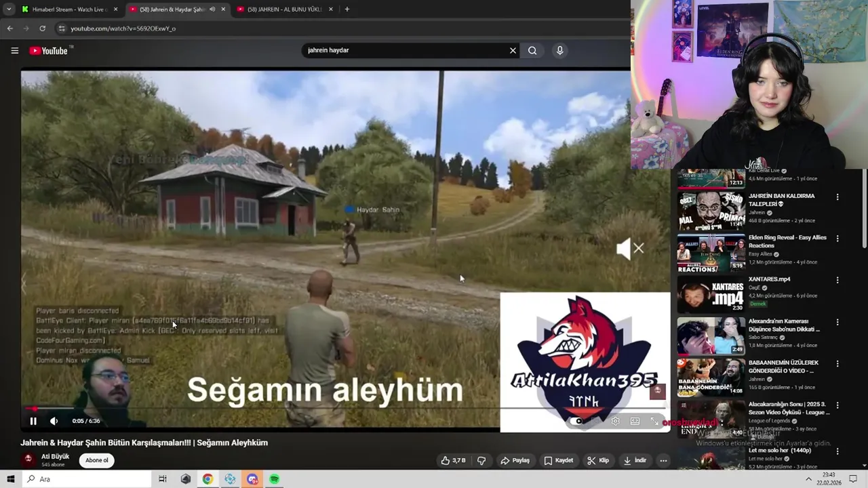Viewport: 868px width, 488px height.
Task: Reload the current page
Action: (x=42, y=28)
